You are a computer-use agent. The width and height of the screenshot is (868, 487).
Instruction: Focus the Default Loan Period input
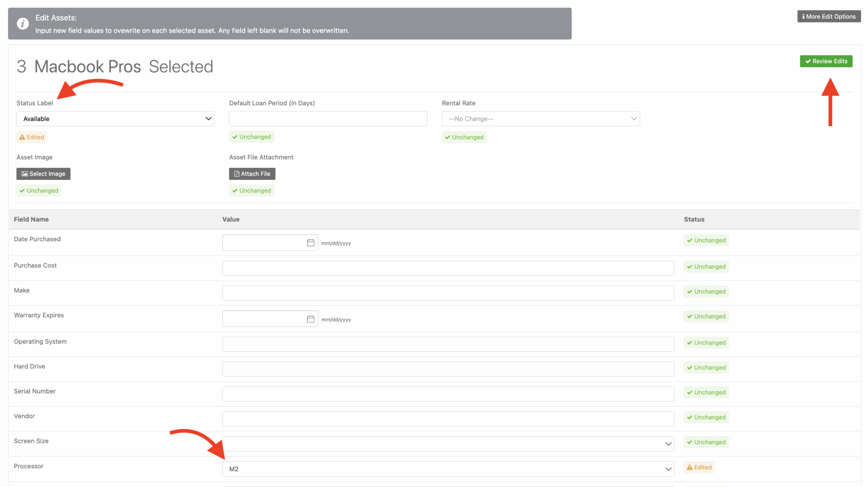click(328, 119)
